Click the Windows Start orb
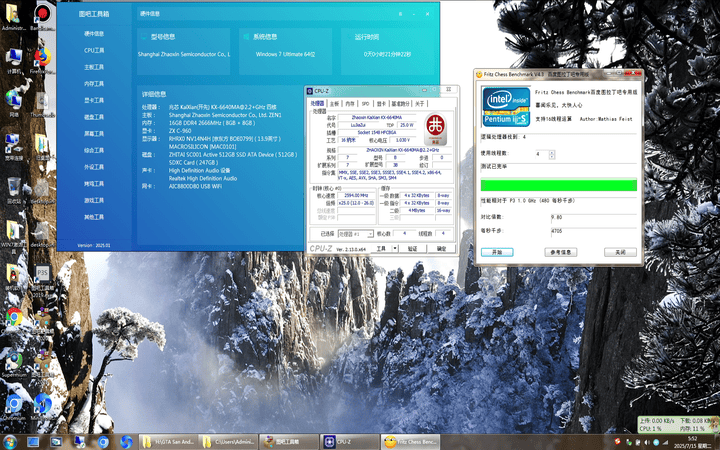This screenshot has height=450, width=720. [9, 442]
